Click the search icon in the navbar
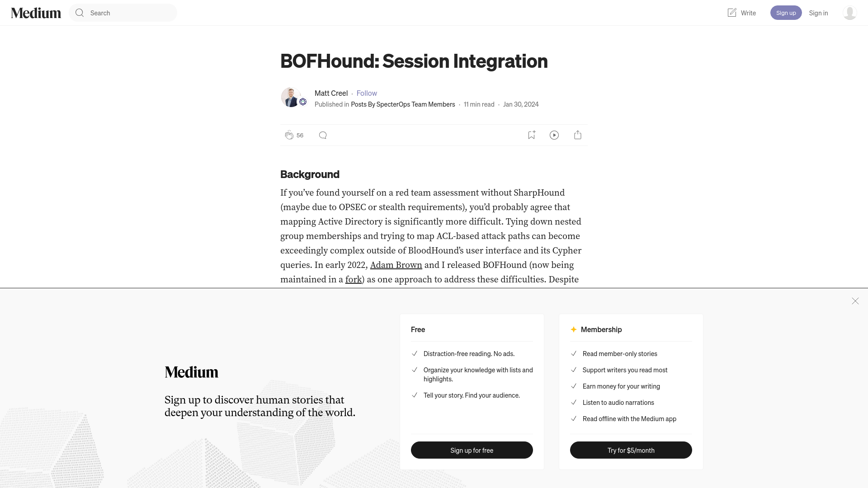 coord(79,13)
